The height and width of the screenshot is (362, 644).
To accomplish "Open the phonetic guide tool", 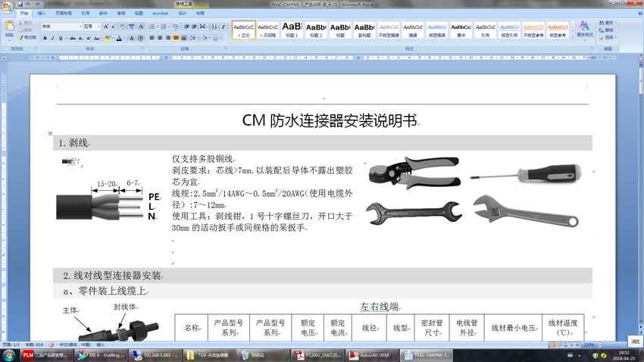I will (x=131, y=27).
